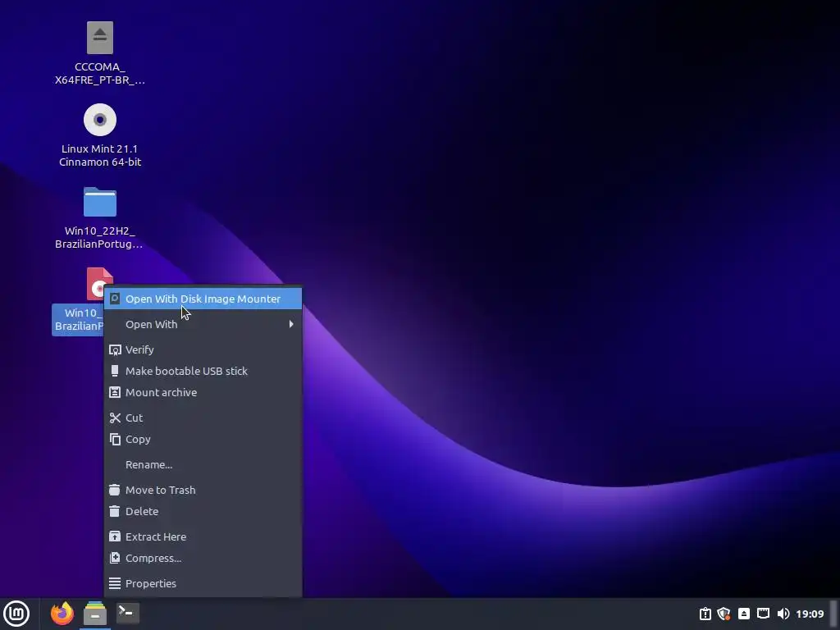Click the Properties list icon
Screen dimensions: 840x630
click(115, 583)
